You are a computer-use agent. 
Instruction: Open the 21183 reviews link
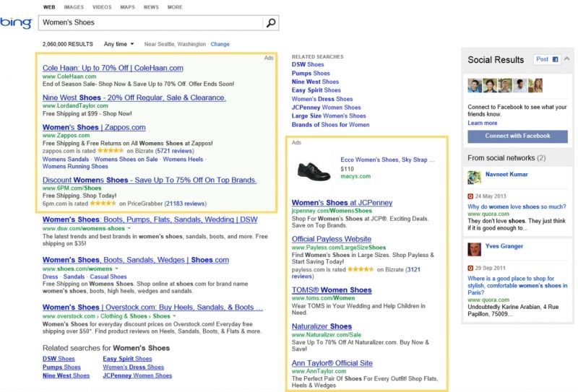pos(186,204)
